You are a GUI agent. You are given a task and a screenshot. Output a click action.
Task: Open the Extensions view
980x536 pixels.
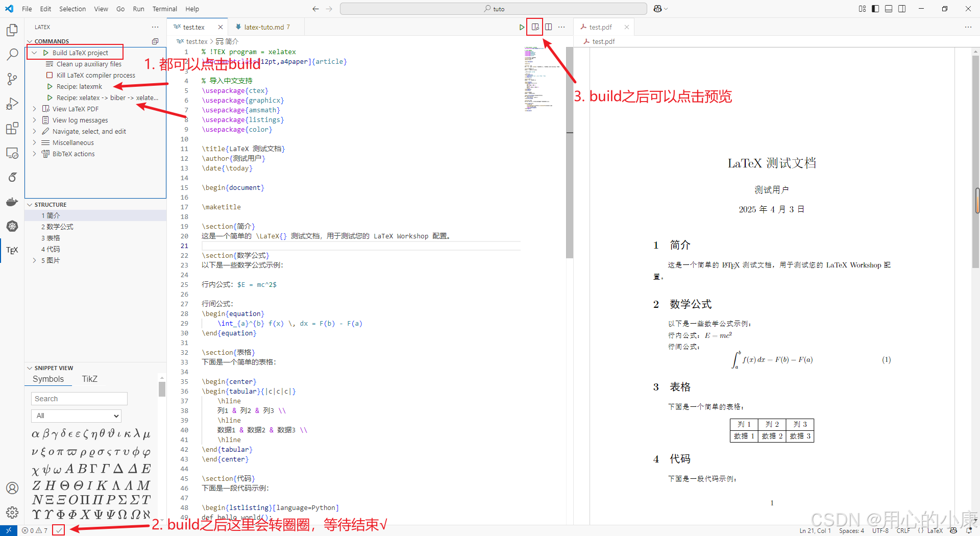tap(12, 128)
